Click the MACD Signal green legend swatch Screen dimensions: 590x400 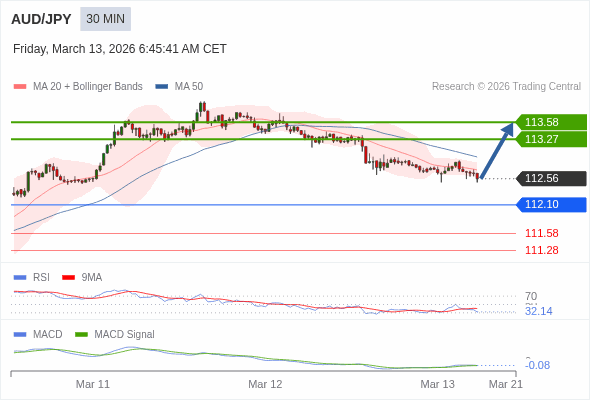pos(81,335)
